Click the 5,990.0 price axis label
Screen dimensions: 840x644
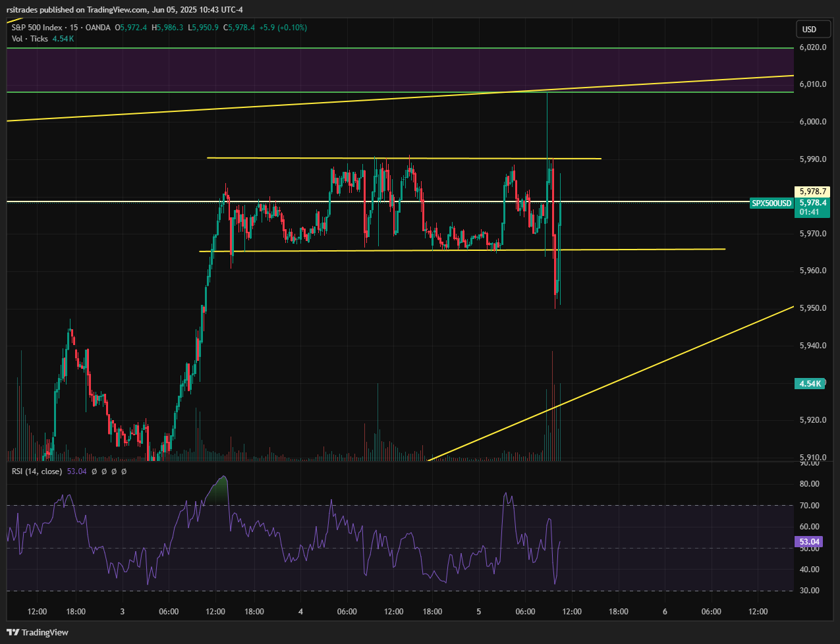(812, 159)
